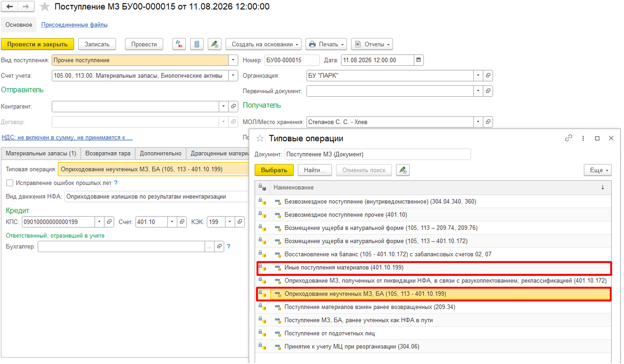Image resolution: width=624 pixels, height=364 pixels.
Task: Expand Вид поступления dropdown
Action: click(x=233, y=60)
